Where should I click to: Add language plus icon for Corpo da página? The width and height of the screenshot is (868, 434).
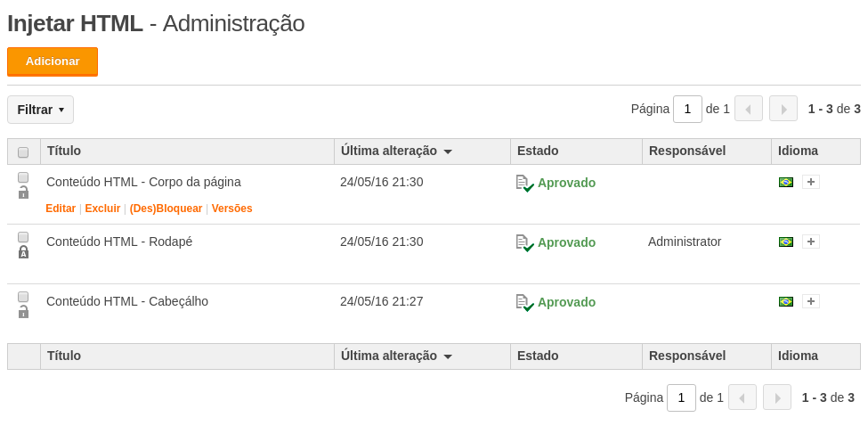click(x=811, y=182)
